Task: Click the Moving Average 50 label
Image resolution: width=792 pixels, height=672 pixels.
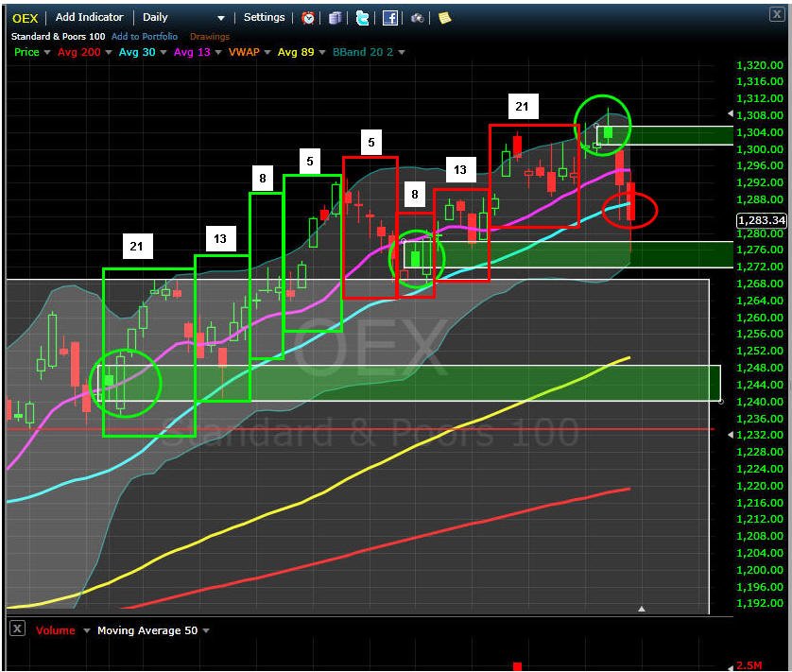Action: [x=147, y=630]
